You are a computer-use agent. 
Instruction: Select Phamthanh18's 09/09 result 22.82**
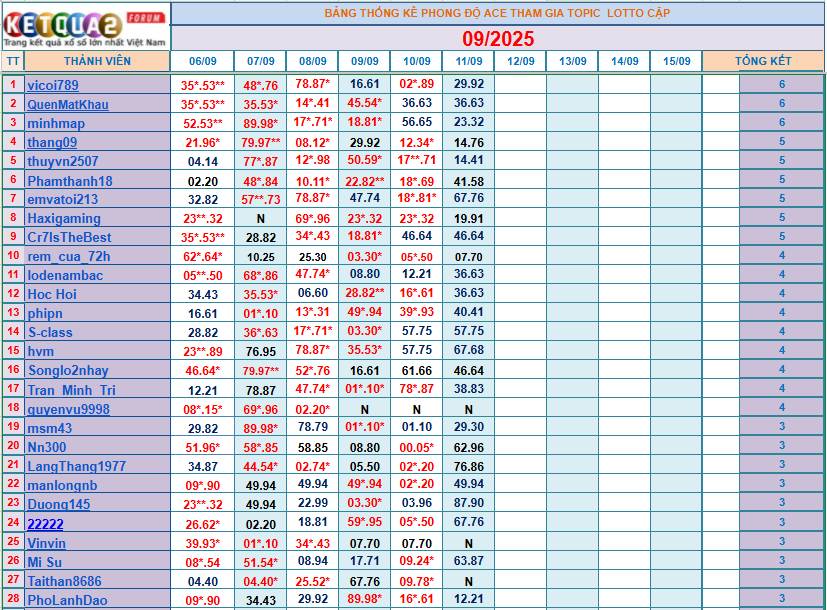click(364, 181)
